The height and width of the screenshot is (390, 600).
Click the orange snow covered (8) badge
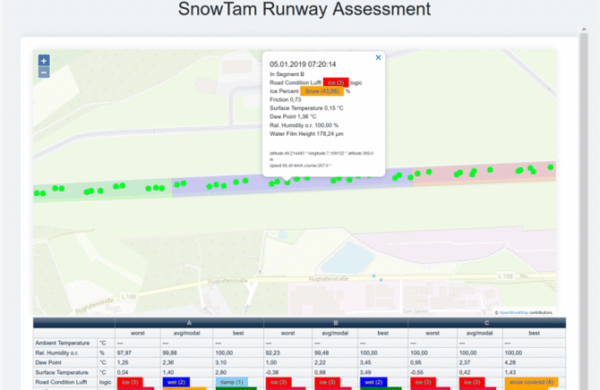(531, 382)
